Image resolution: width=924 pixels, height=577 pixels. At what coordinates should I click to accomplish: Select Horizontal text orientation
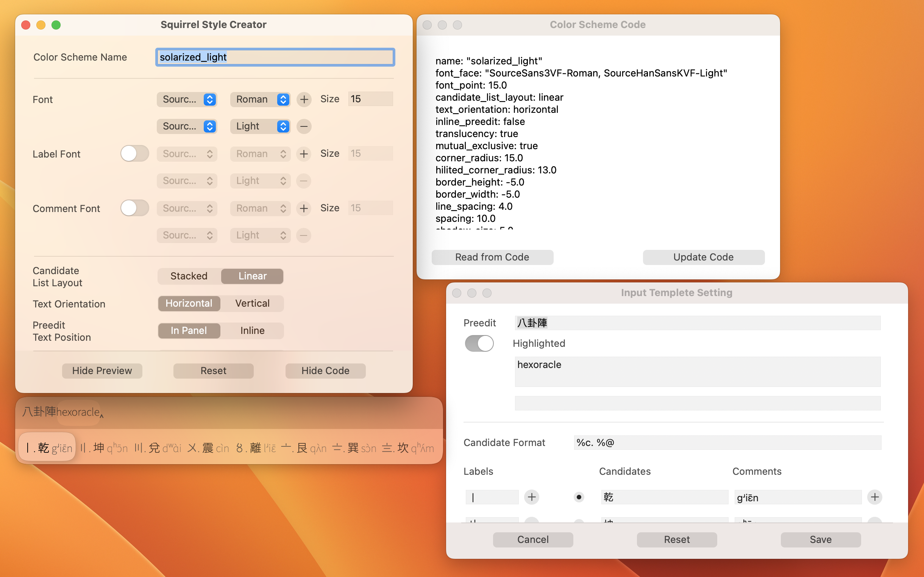[189, 303]
